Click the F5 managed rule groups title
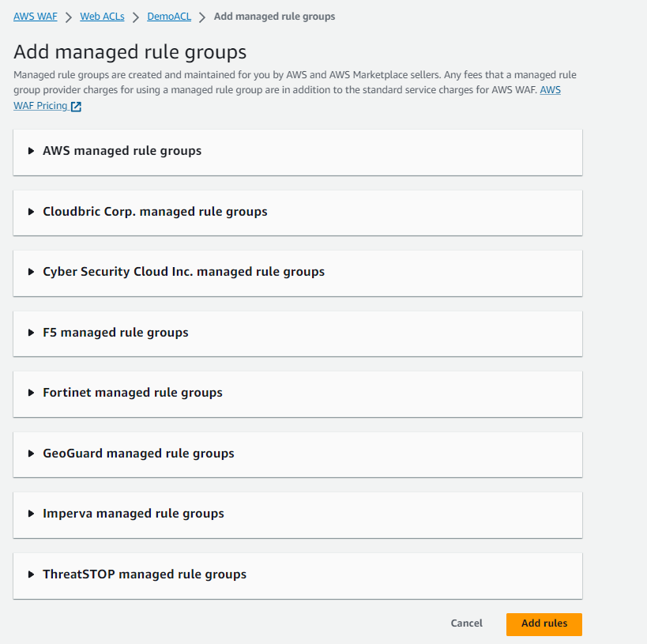The width and height of the screenshot is (647, 644). pos(115,333)
